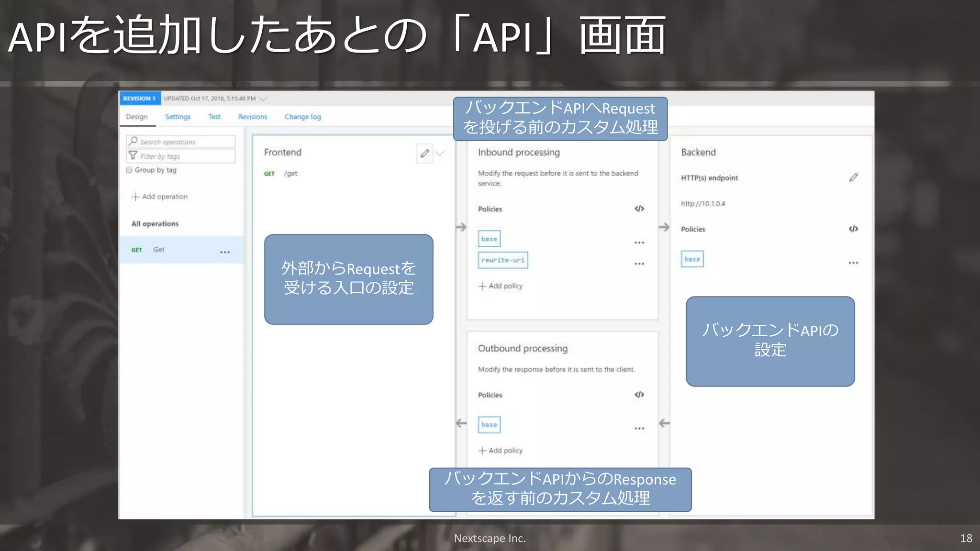Click the Frontend heading
The image size is (980, 551).
point(283,153)
